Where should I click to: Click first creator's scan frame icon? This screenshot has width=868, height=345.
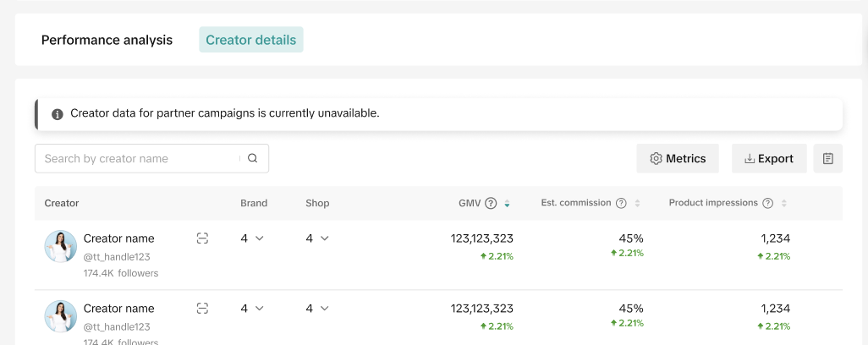coord(202,238)
